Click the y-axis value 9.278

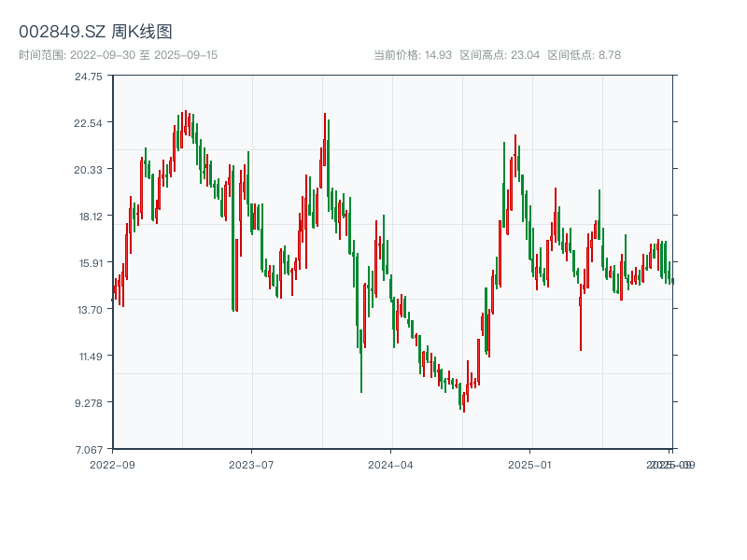(89, 403)
